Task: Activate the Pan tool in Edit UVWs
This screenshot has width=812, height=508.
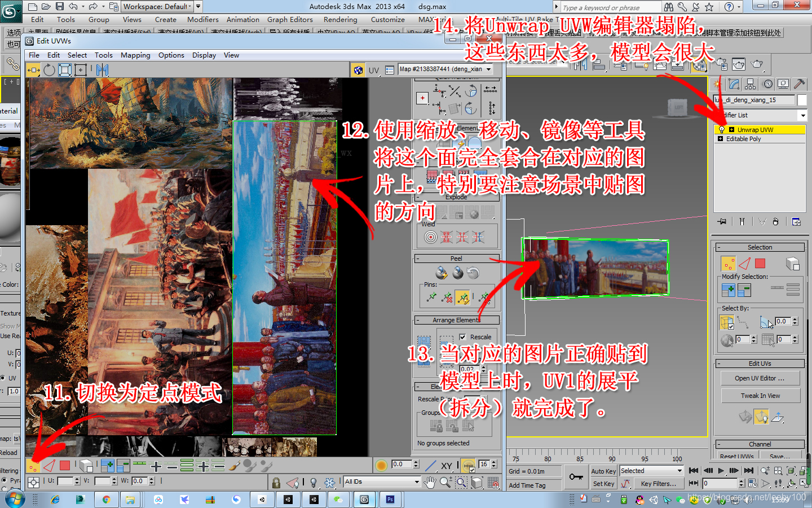Action: [x=430, y=482]
